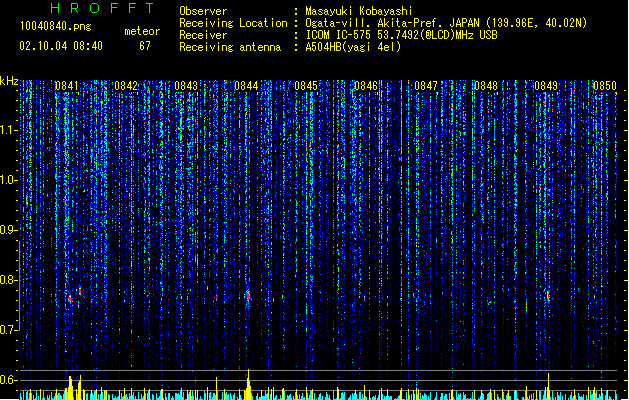Click the 'Receiving antenna' label

(230, 47)
